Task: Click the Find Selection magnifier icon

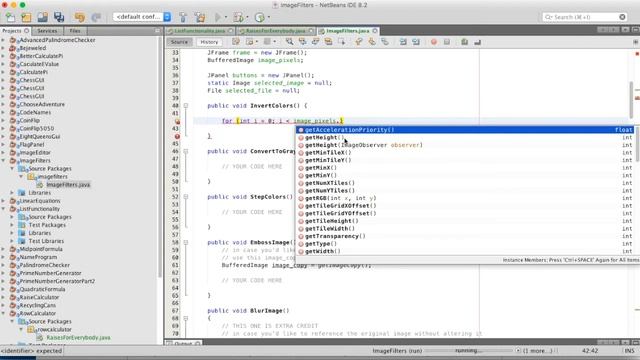Action: tap(289, 42)
